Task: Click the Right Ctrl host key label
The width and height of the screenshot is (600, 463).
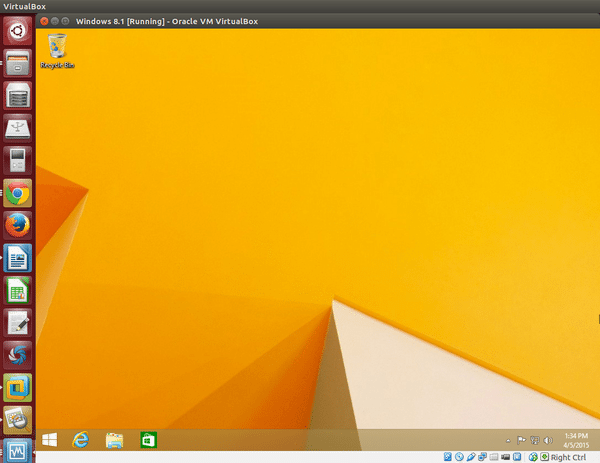Action: pos(568,457)
